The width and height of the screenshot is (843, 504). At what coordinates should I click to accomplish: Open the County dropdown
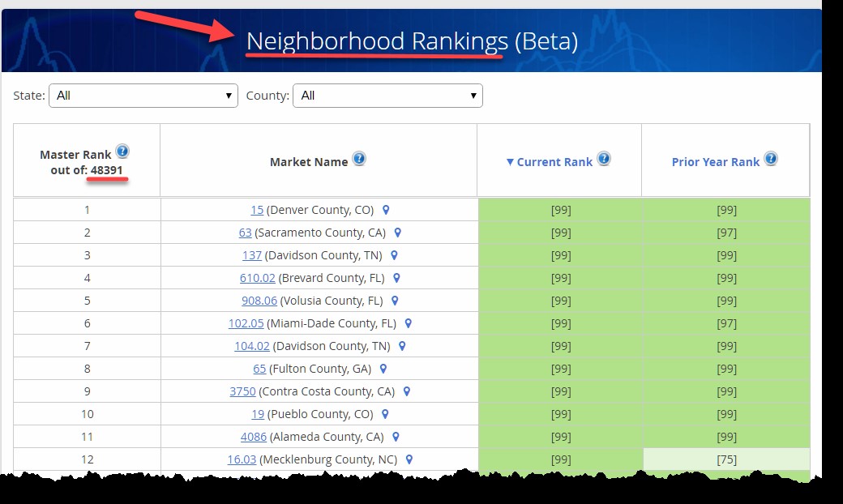pyautogui.click(x=387, y=96)
